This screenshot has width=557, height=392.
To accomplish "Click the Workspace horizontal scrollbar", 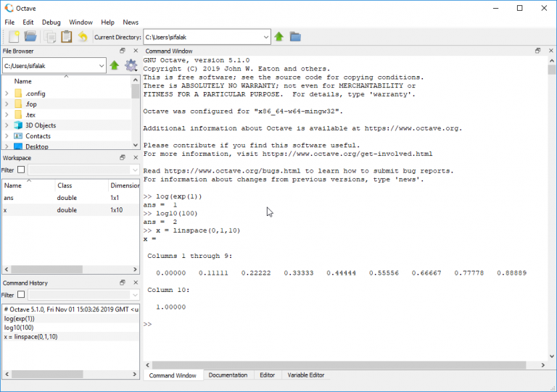I will click(47, 270).
